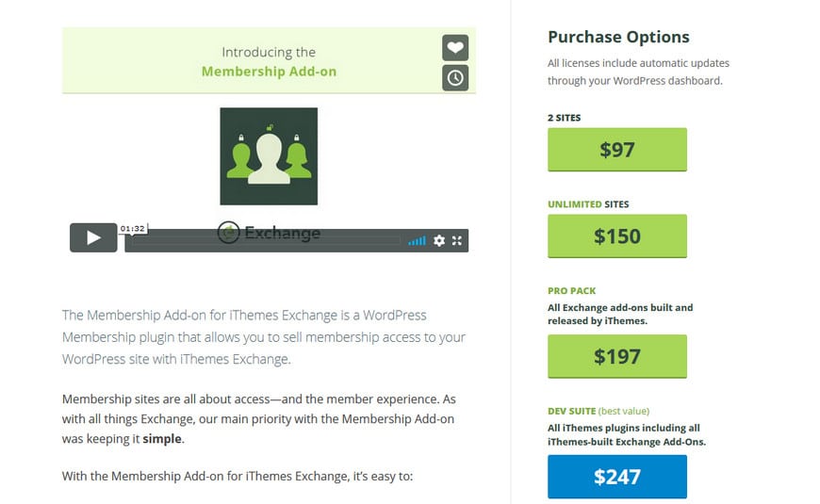Click the Exchange logo in the video
The image size is (820, 504).
(x=269, y=233)
